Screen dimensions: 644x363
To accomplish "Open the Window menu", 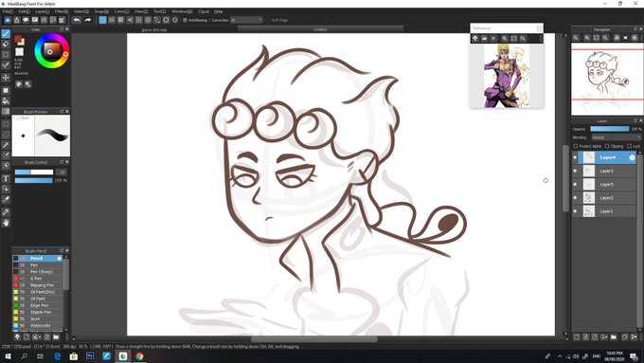I will 182,11.
